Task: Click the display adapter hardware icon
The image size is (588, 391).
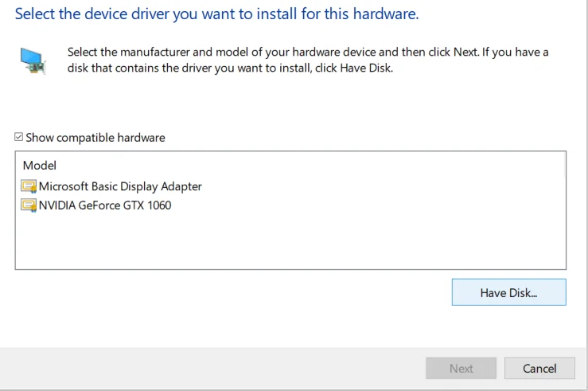Action: (x=33, y=61)
